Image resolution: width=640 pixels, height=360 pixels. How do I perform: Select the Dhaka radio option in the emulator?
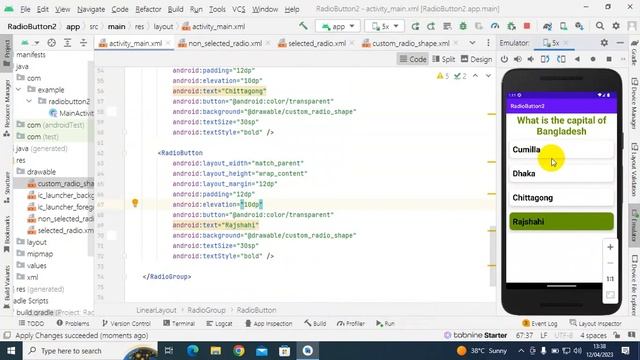coord(561,173)
